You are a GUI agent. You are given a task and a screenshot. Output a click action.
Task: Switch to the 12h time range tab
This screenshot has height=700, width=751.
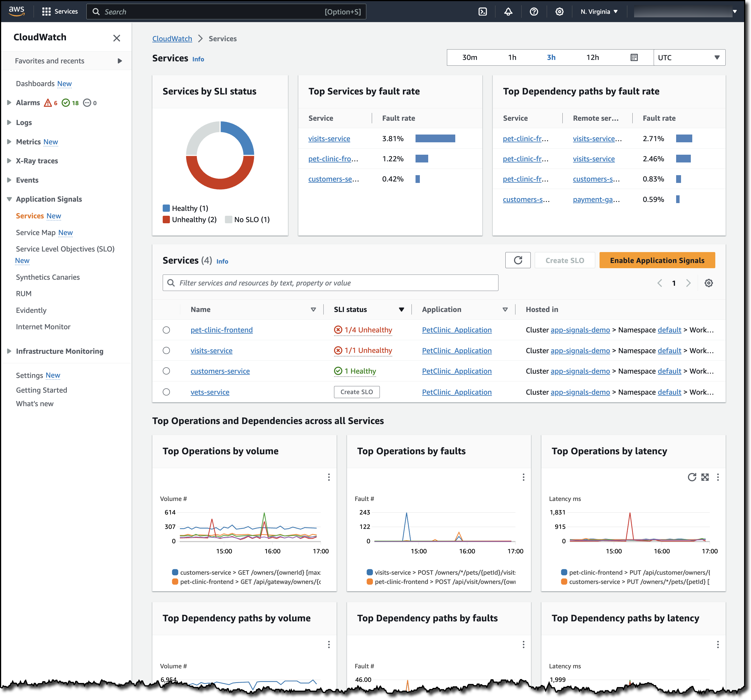tap(593, 57)
